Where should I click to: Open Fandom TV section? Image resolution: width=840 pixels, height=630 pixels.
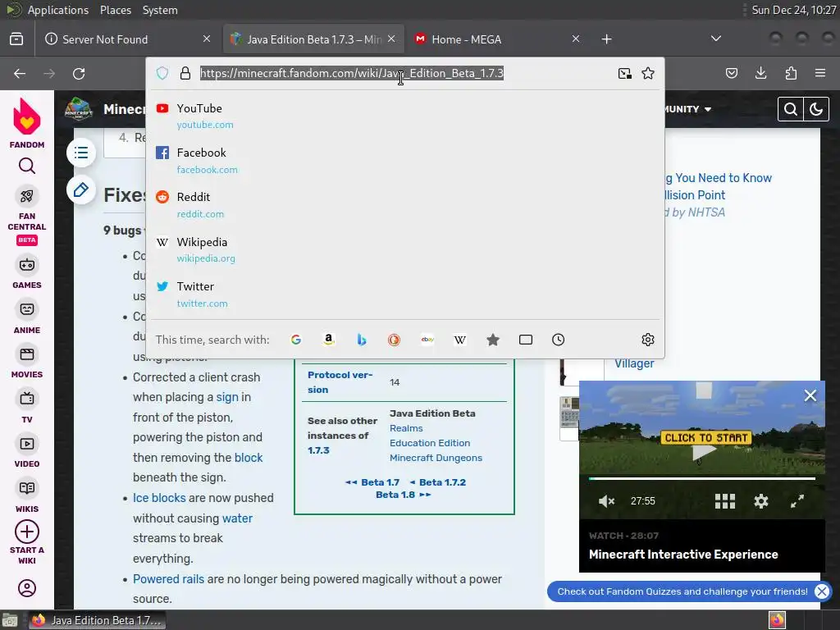(27, 407)
